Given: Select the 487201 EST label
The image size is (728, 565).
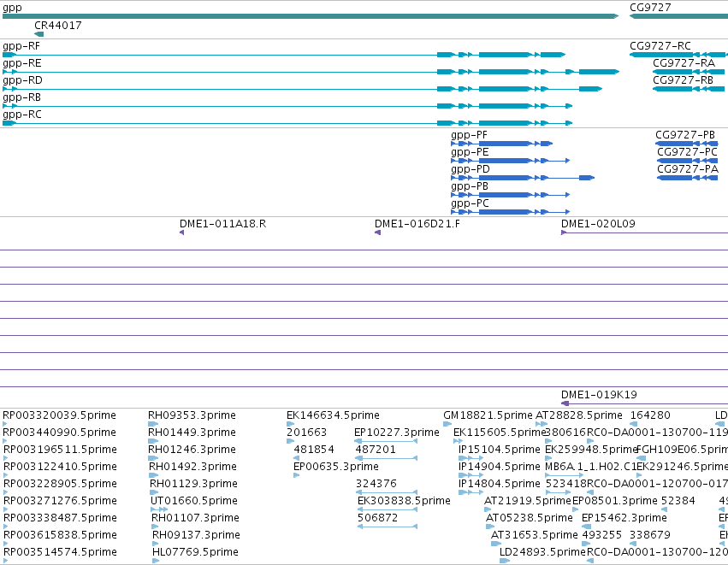Looking at the screenshot, I should coord(376,450).
